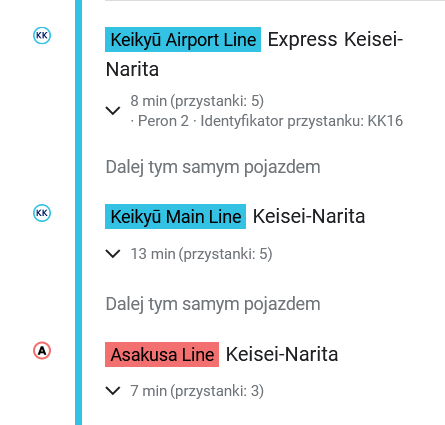Expand the 13 min stops chevron
Screen dimensions: 445x425
click(x=113, y=254)
